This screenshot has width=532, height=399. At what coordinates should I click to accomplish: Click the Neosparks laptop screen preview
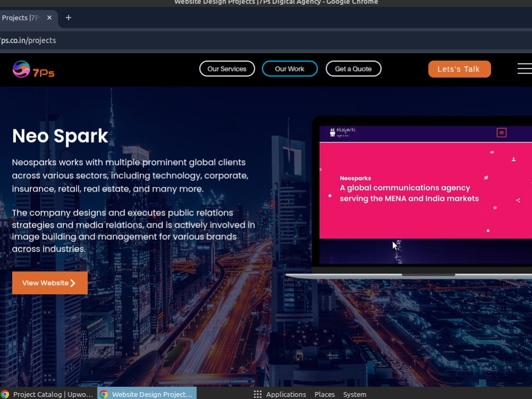(426, 194)
